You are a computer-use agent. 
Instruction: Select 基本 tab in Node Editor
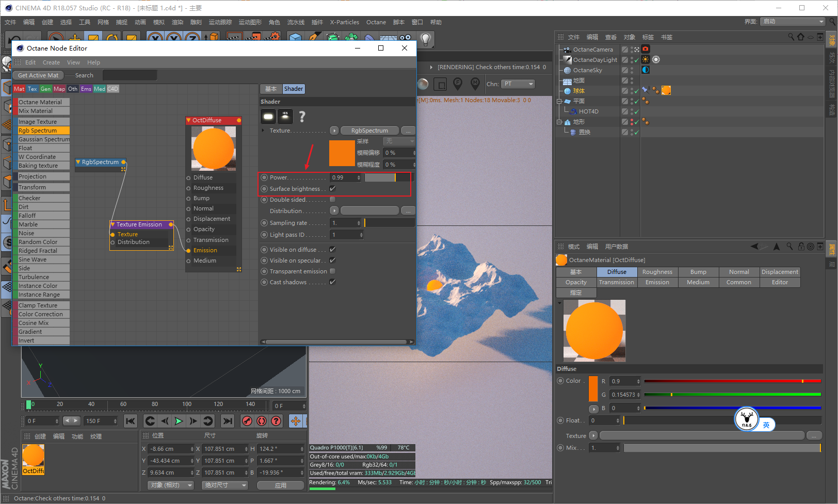tap(271, 89)
